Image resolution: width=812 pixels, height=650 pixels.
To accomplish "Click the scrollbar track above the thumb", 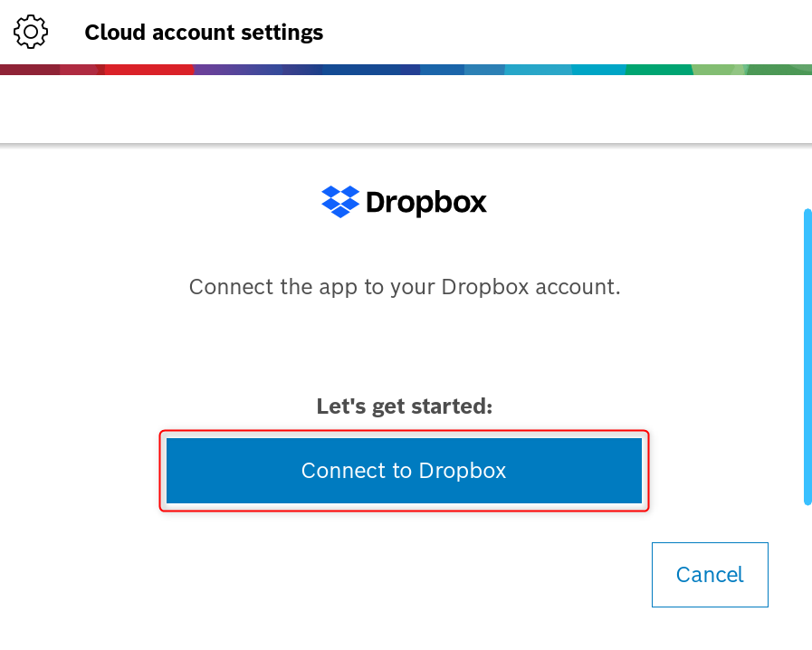I will (807, 177).
